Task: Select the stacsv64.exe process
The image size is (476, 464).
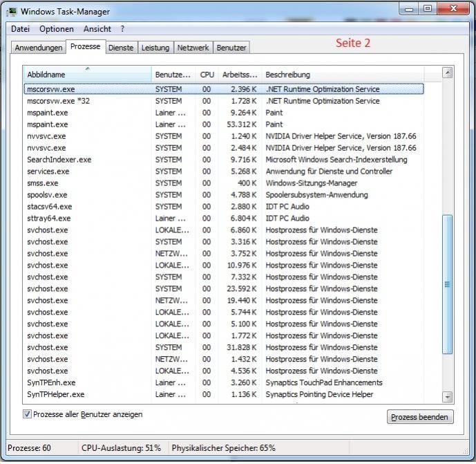Action: (224, 207)
